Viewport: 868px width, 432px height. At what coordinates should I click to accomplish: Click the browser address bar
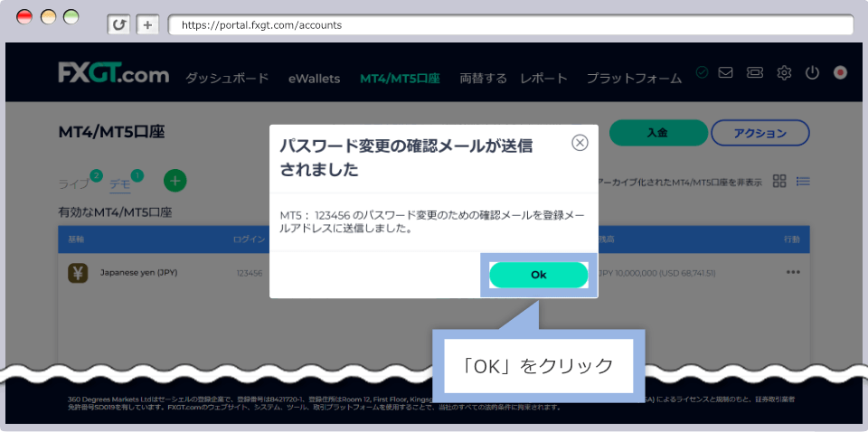(x=510, y=25)
